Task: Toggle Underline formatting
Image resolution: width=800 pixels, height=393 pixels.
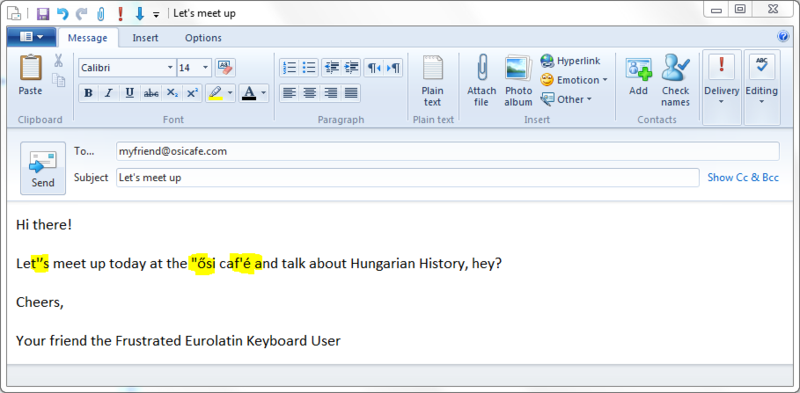Action: 130,93
